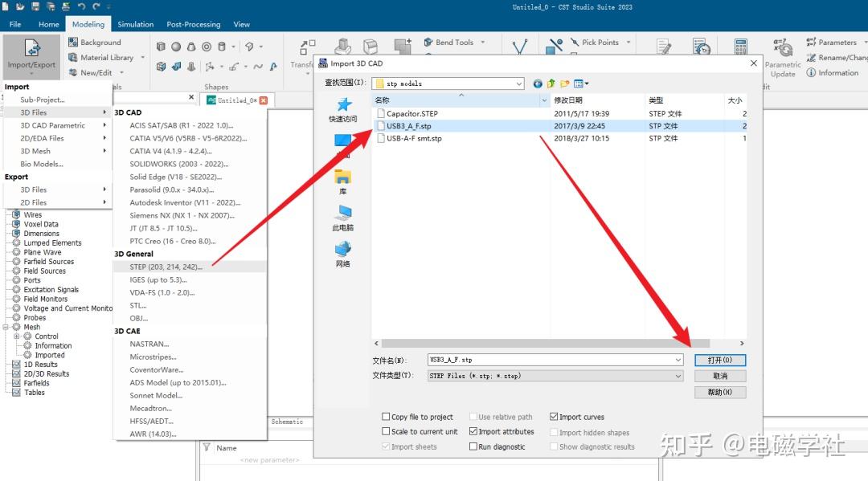Image resolution: width=868 pixels, height=481 pixels.
Task: Click the Parameters icon in ribbon
Action: [811, 42]
